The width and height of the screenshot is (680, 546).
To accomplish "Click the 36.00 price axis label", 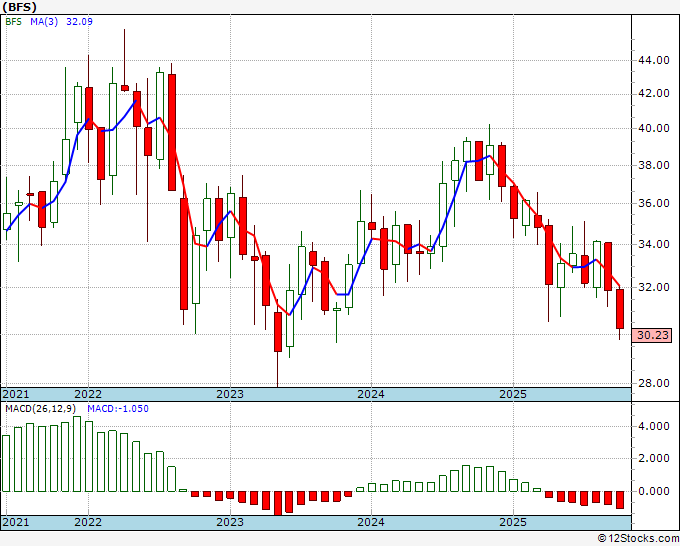I will point(654,203).
